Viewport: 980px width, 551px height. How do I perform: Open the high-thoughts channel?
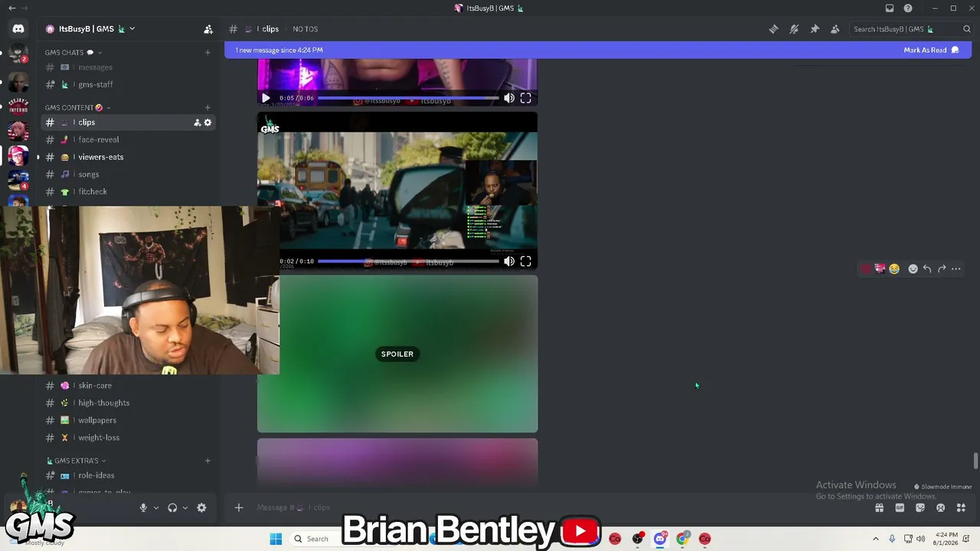click(129, 403)
